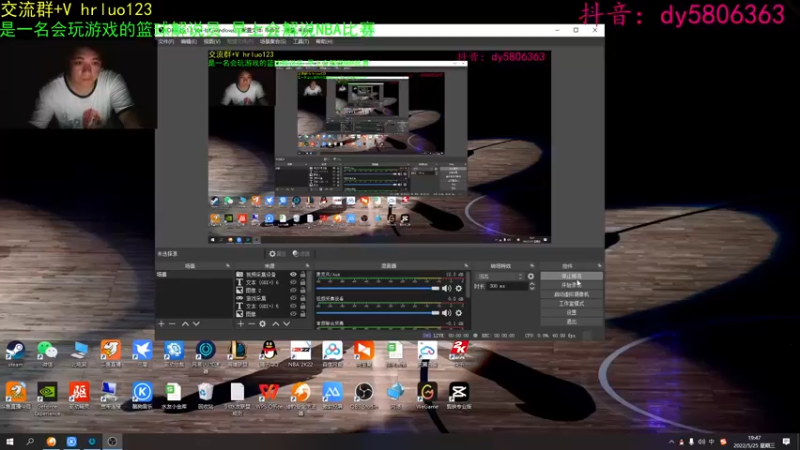Toggle visibility eye for 图像 2 source
The height and width of the screenshot is (450, 800).
tap(293, 290)
